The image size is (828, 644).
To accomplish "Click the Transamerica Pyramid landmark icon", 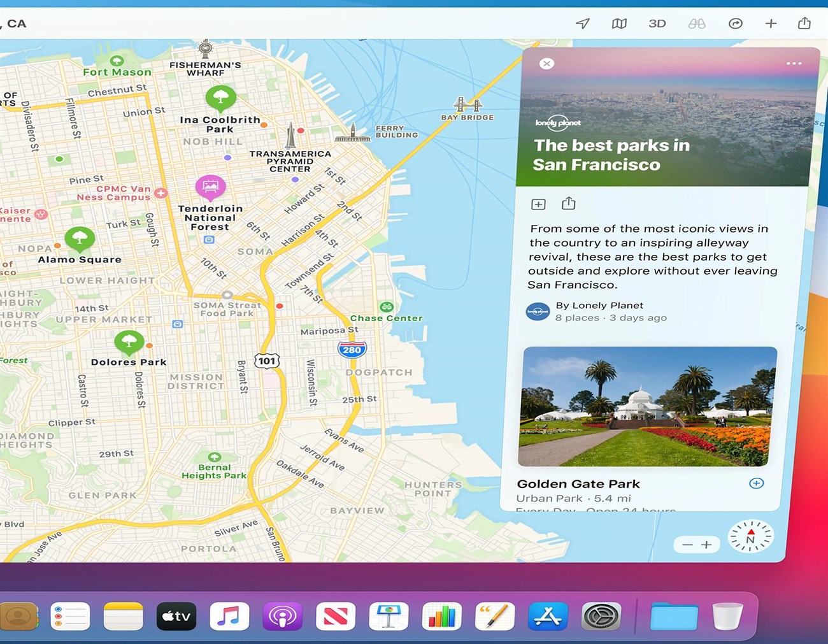I will [x=290, y=134].
